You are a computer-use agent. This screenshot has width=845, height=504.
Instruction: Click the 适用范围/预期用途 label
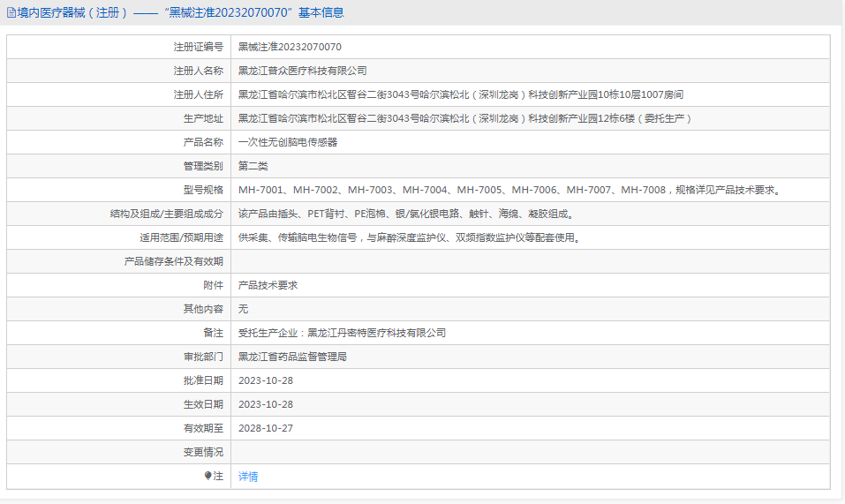click(181, 237)
